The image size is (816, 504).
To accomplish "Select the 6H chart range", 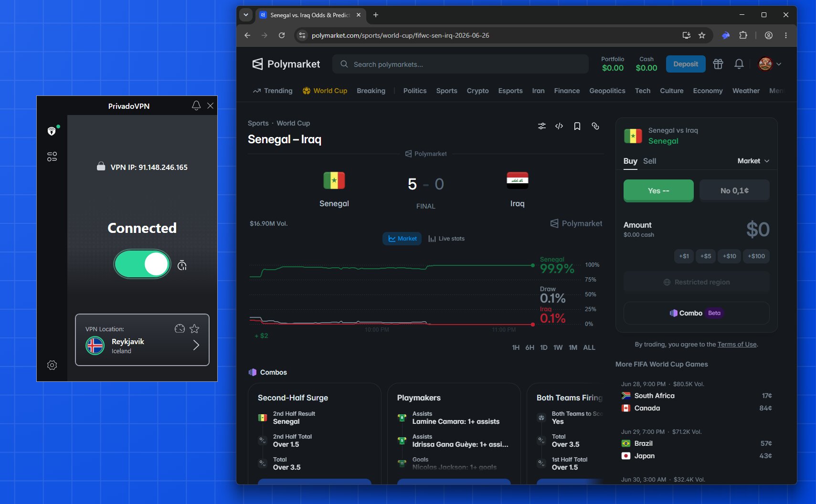I will click(530, 347).
